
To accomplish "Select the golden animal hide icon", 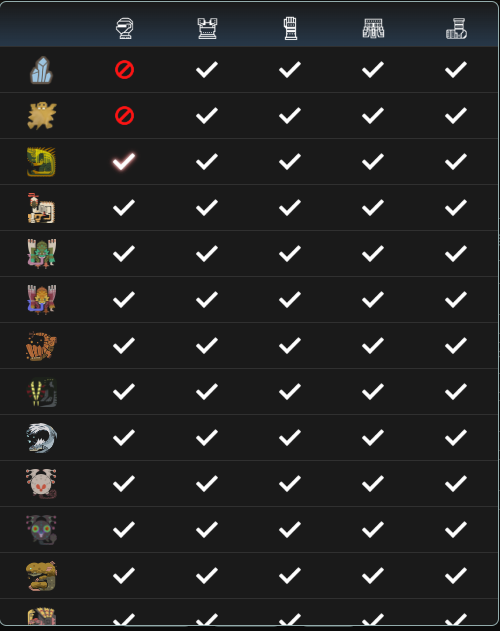I will (x=41, y=116).
